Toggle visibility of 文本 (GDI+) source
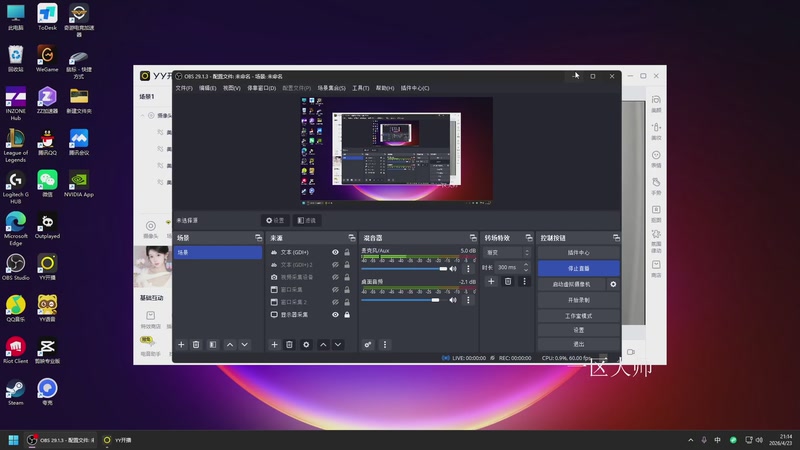This screenshot has width=800, height=450. (335, 252)
